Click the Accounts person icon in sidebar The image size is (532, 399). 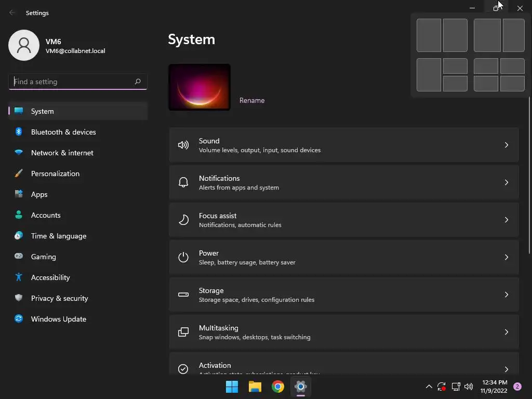pyautogui.click(x=19, y=215)
